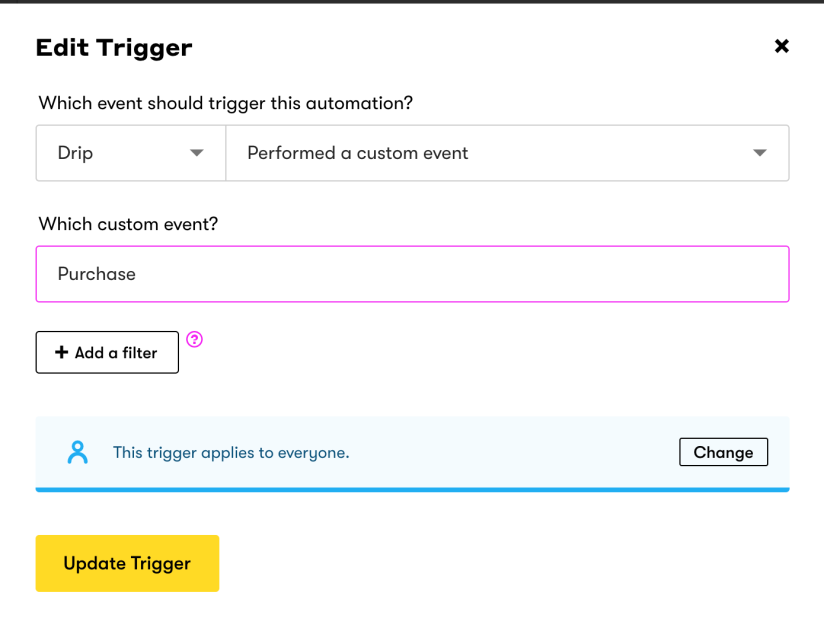Click 'Change' to edit trigger audience

(723, 452)
